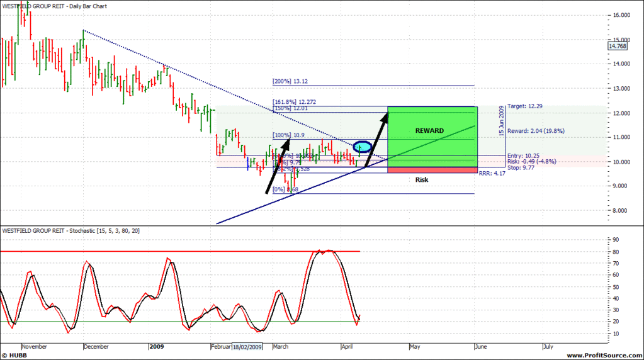Screen dimensions: 644x360
Task: Click the [161.8%] 12.272 Fibonacci label
Action: tap(294, 102)
